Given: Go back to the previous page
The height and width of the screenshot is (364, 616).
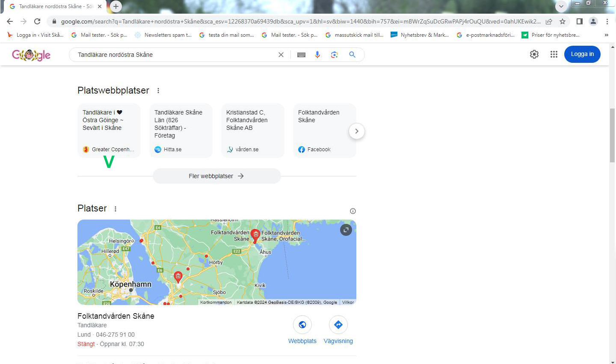Looking at the screenshot, I should pos(10,21).
